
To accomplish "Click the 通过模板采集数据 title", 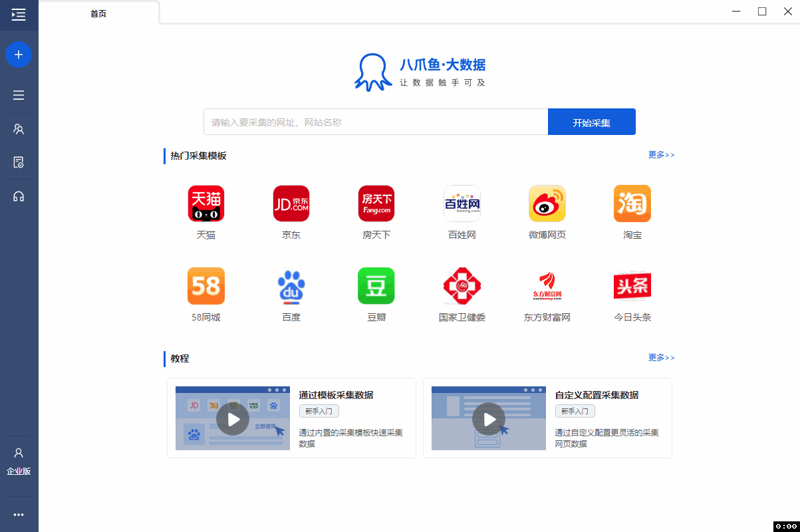I will 336,395.
